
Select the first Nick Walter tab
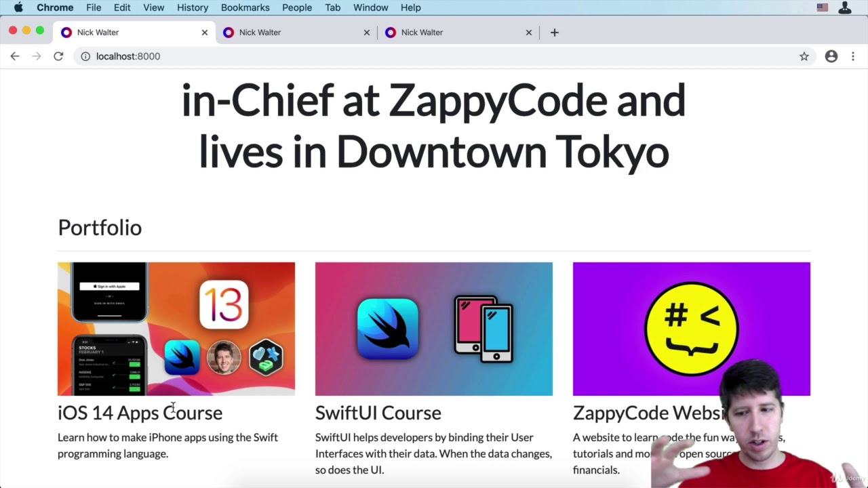134,32
